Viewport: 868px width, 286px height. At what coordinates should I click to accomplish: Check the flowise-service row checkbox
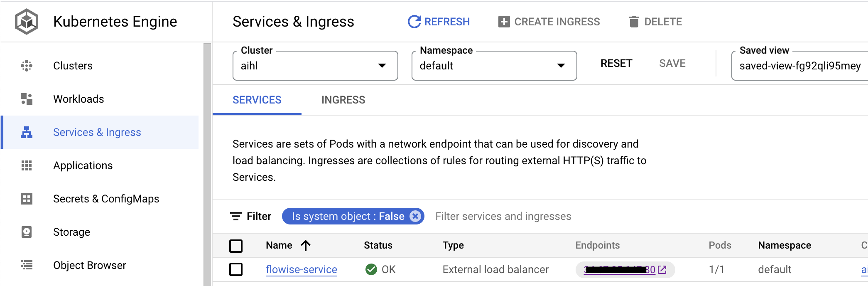pos(236,269)
